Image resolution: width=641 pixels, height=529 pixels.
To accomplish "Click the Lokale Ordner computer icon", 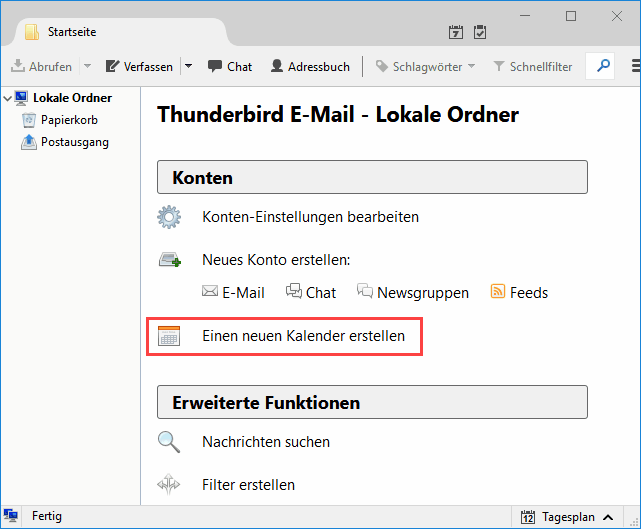I will tap(21, 98).
